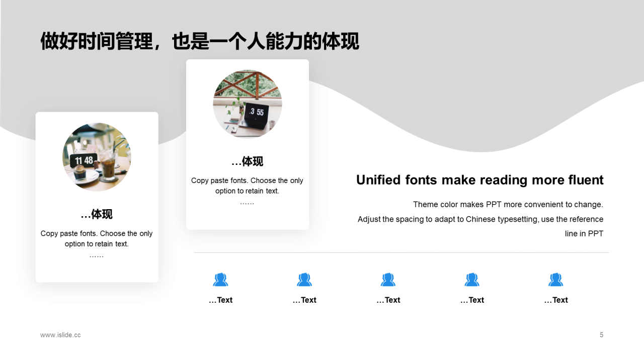Open the circular coffee cup photo

point(97,157)
